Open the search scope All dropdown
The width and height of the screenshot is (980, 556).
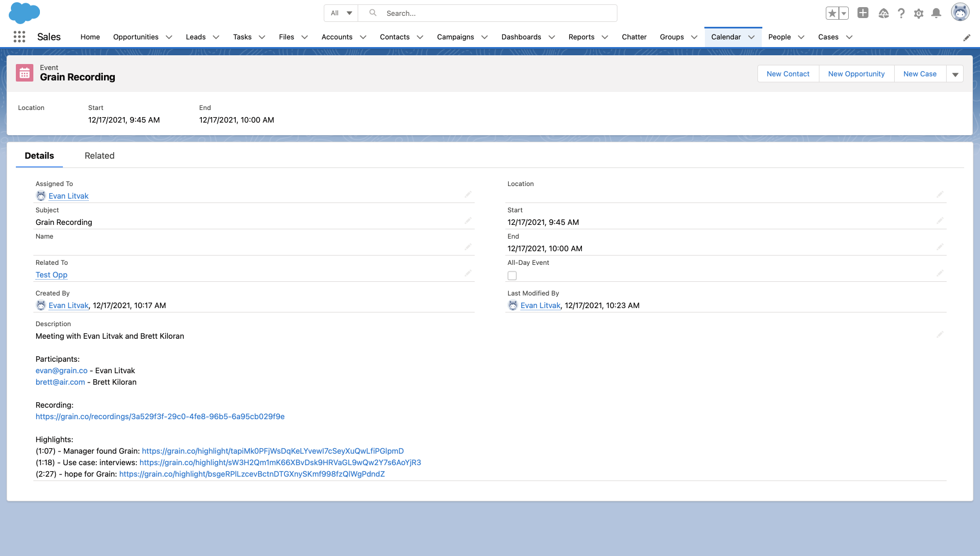pos(340,13)
